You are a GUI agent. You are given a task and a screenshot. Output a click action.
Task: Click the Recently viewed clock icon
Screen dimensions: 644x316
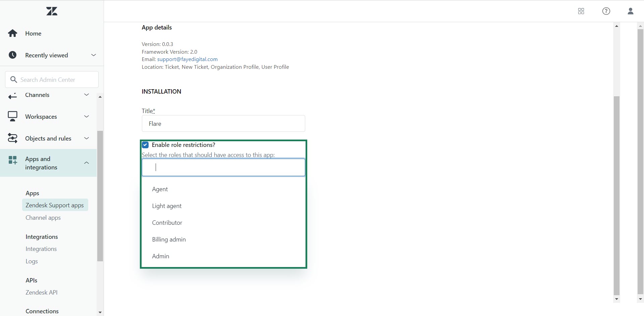pyautogui.click(x=13, y=55)
